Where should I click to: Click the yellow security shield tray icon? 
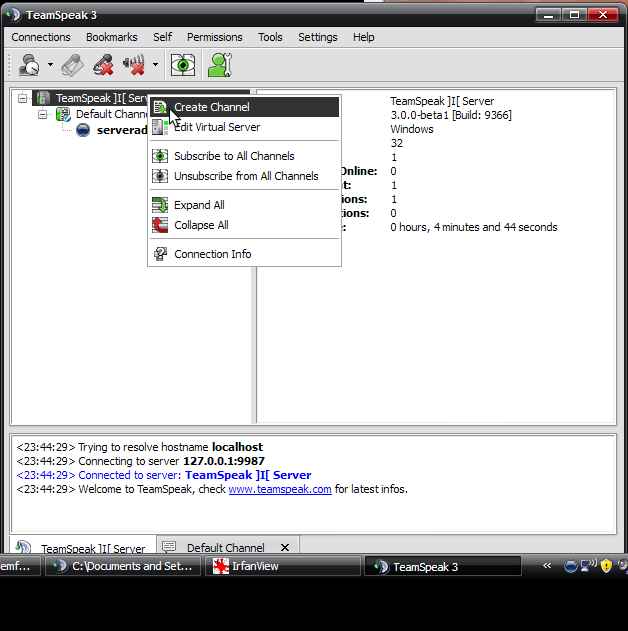[x=606, y=566]
